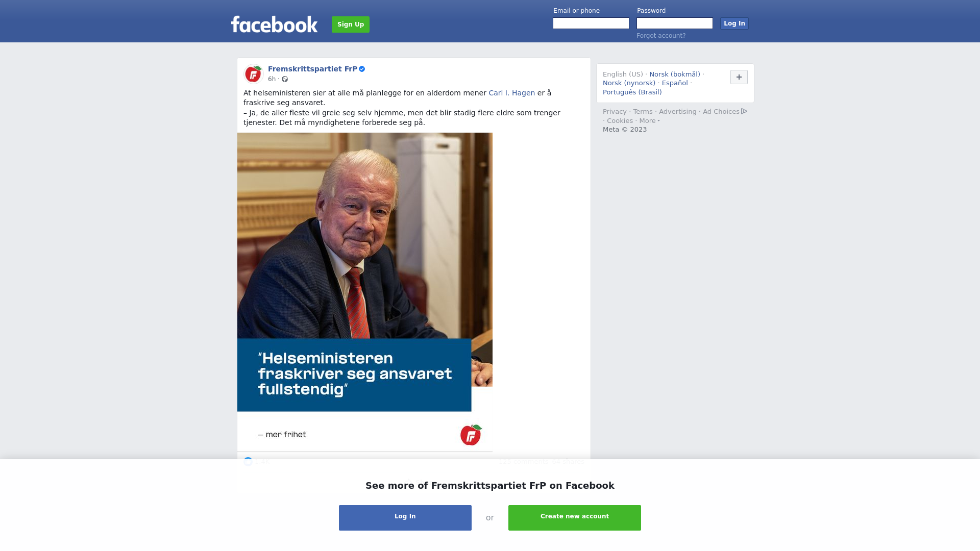
Task: Click the Password input field
Action: tap(675, 23)
